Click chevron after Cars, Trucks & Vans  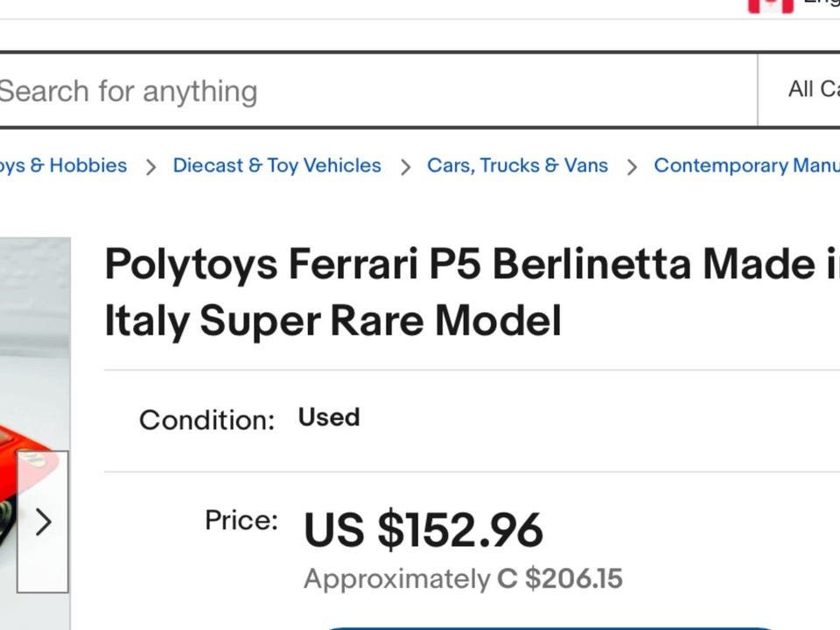coord(632,166)
